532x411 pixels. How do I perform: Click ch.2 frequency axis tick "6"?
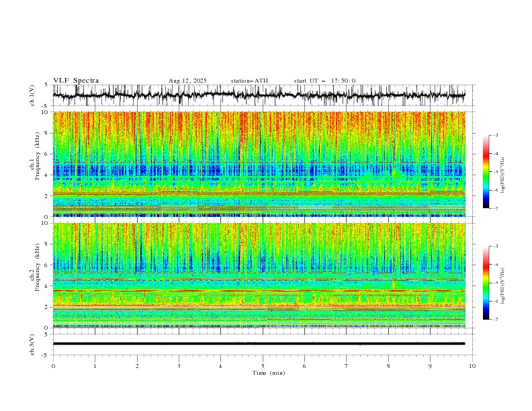(x=46, y=265)
